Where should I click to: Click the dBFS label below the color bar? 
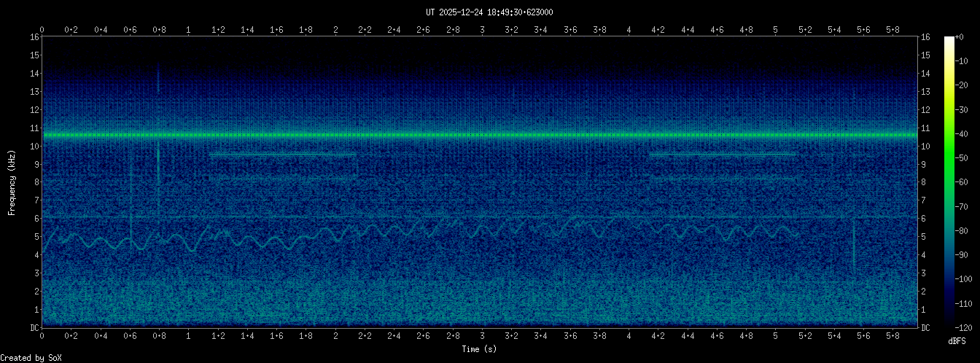(x=957, y=340)
